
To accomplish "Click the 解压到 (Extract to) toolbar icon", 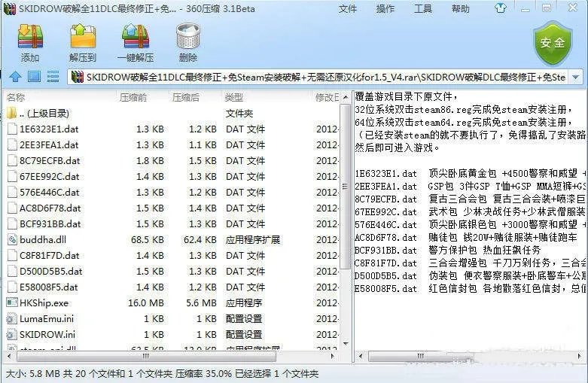I will pyautogui.click(x=83, y=36).
